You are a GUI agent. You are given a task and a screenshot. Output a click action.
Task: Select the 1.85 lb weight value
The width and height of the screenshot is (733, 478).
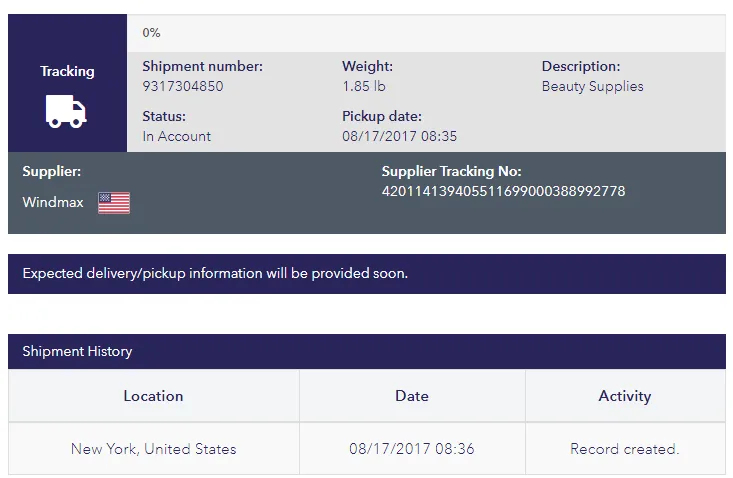tap(364, 86)
